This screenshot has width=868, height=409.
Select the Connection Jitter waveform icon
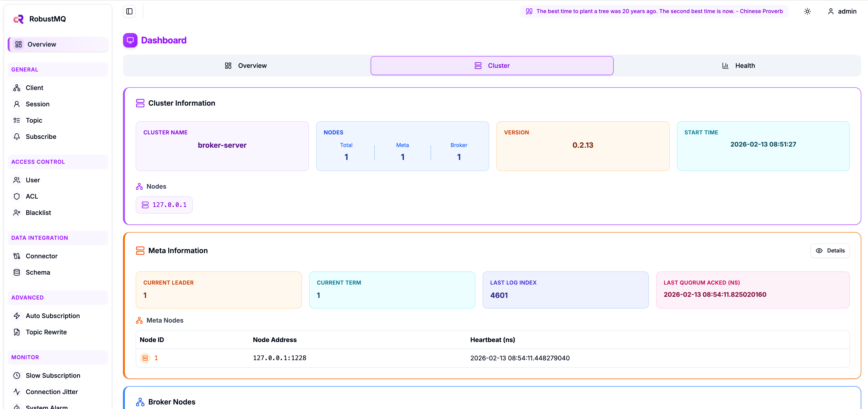click(x=17, y=391)
